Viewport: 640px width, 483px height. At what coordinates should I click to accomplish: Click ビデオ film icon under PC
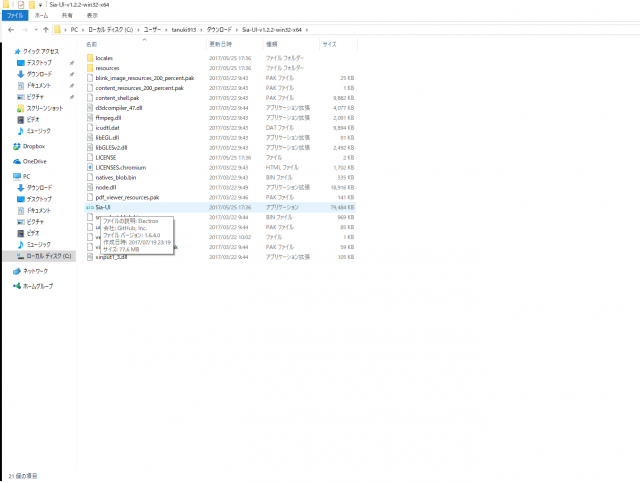[x=20, y=234]
